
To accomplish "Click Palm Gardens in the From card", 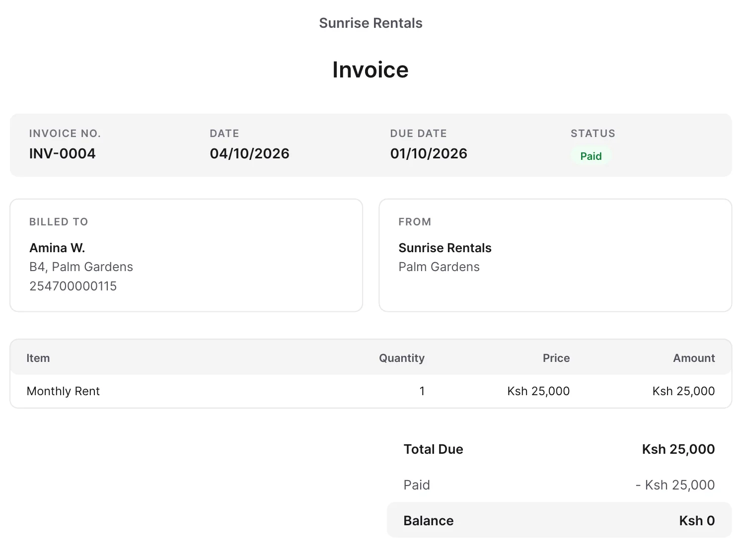I will [x=439, y=267].
